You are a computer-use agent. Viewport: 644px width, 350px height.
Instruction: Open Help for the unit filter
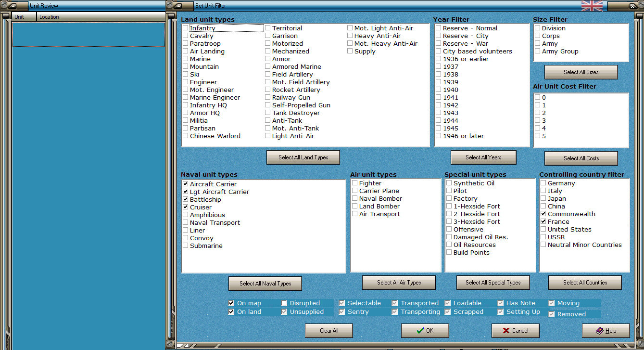(x=606, y=331)
